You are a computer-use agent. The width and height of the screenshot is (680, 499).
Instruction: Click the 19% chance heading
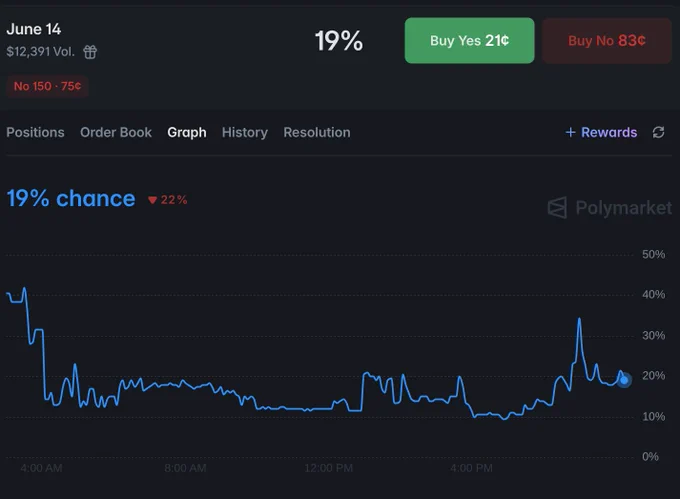tap(71, 199)
